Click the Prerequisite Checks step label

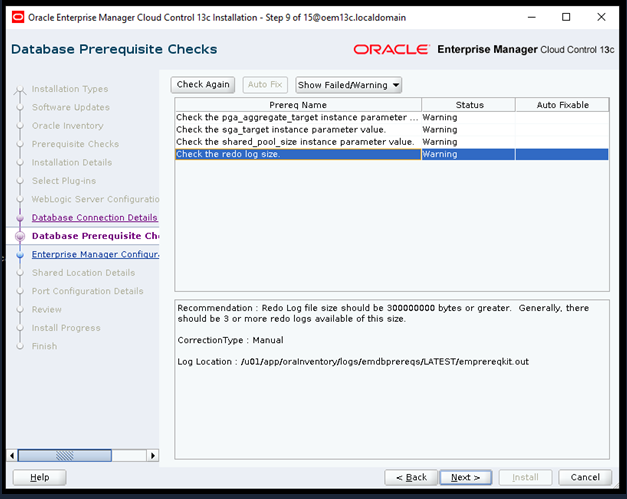[x=75, y=144]
